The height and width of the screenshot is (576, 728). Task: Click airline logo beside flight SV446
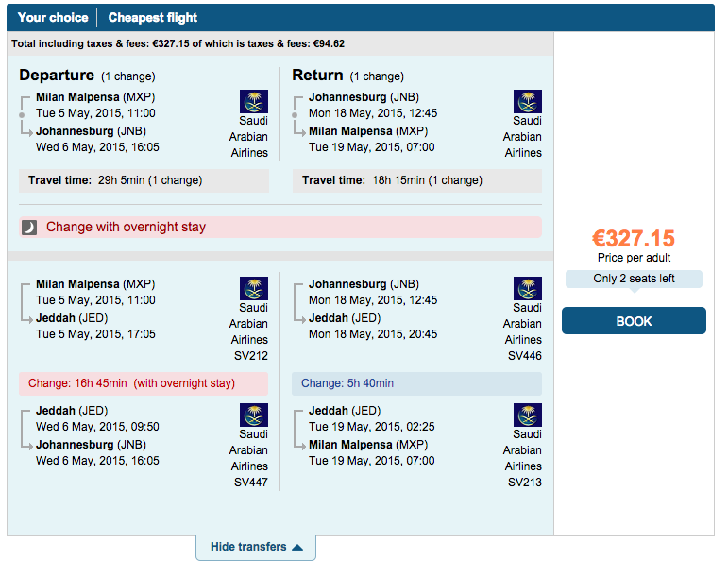[528, 289]
